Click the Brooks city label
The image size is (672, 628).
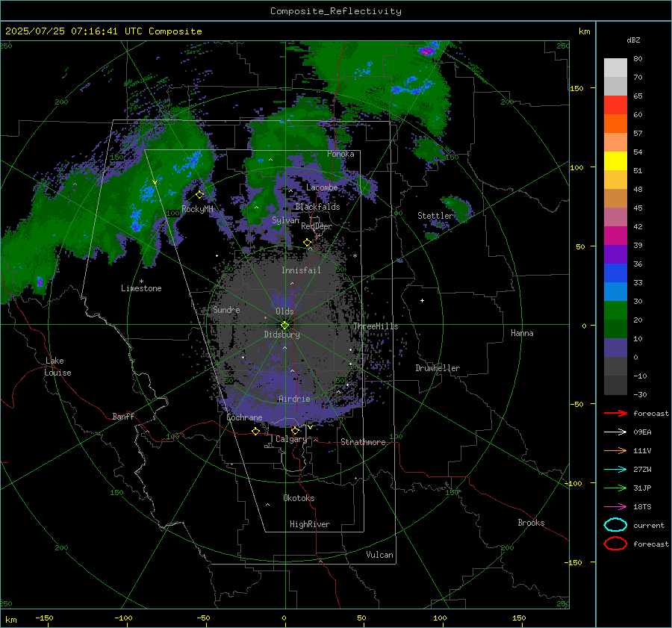coord(531,523)
